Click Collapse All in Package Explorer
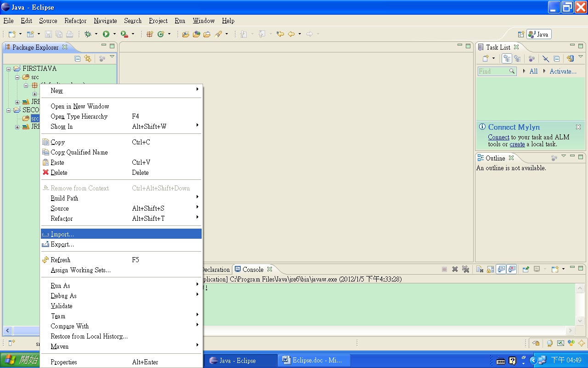The height and width of the screenshot is (368, 588). (x=78, y=58)
